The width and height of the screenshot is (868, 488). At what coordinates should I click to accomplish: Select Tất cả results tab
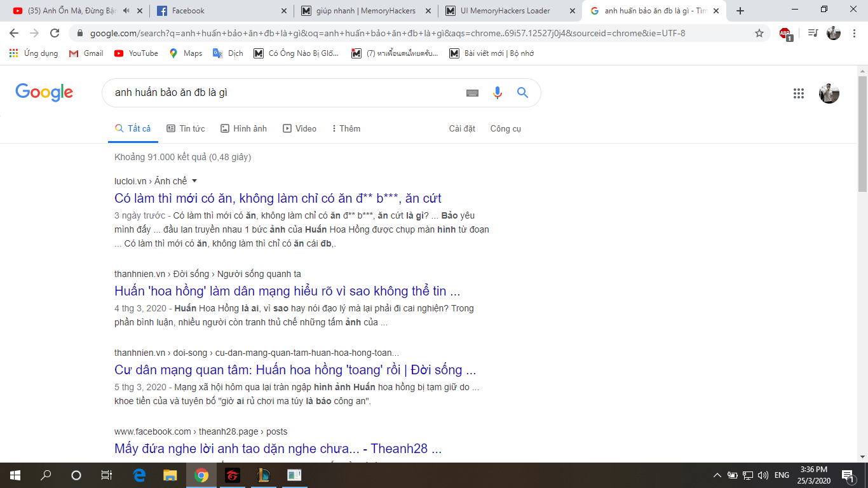(x=133, y=128)
